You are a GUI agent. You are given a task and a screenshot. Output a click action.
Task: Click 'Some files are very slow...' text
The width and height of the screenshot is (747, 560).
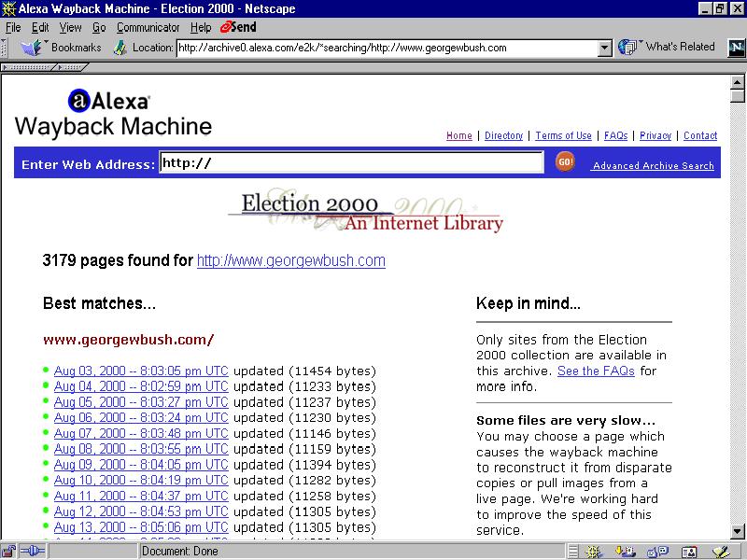566,421
